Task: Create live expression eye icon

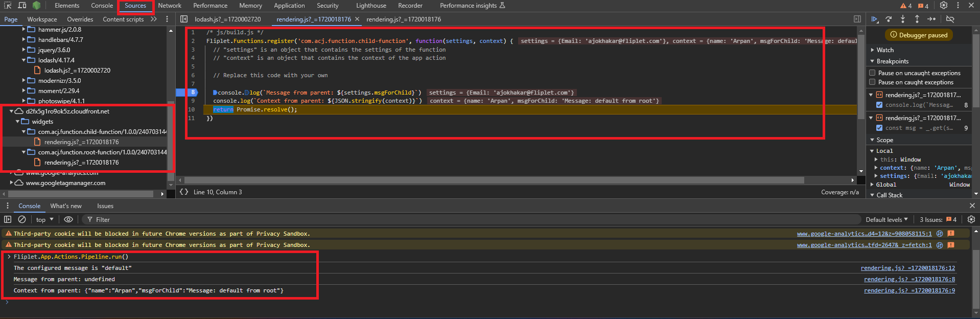Action: (x=68, y=219)
